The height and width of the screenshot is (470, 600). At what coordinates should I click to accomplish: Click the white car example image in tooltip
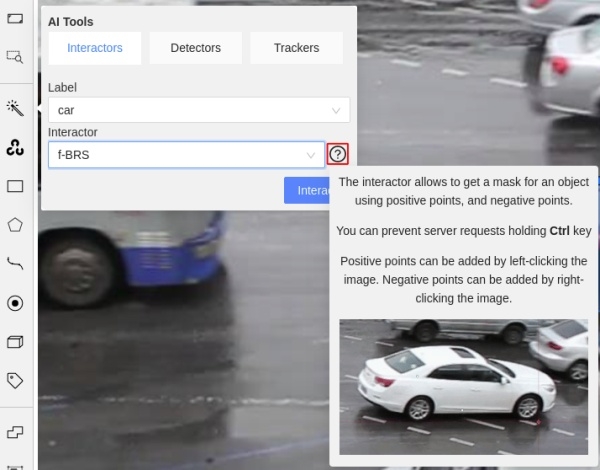pyautogui.click(x=463, y=386)
